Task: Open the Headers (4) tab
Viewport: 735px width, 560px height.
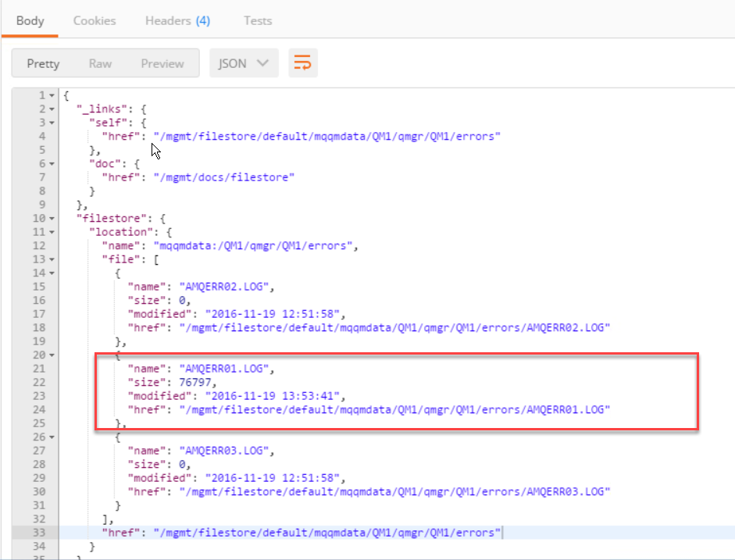Action: coord(177,20)
